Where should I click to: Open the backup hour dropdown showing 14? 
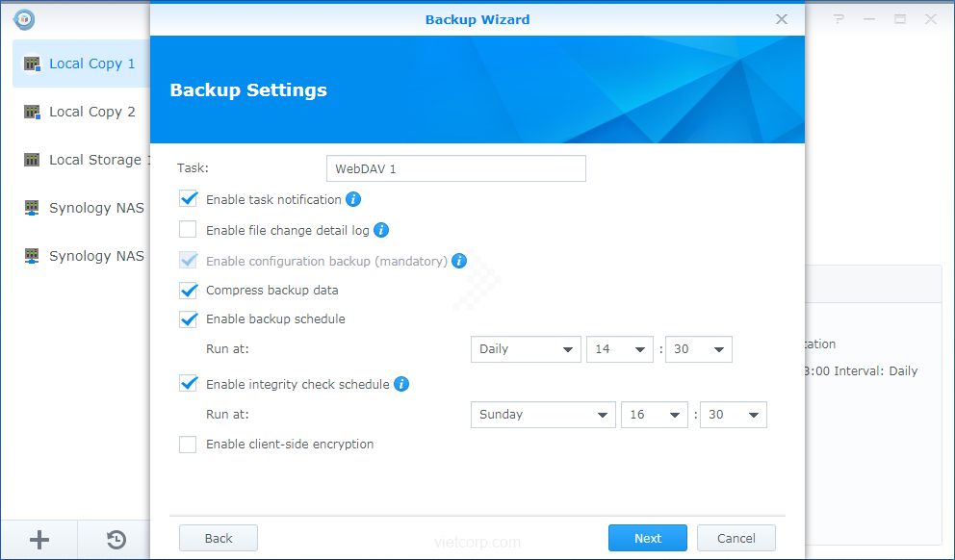click(619, 349)
